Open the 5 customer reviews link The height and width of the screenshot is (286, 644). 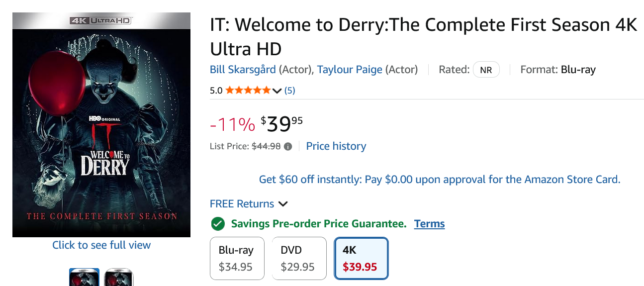click(289, 91)
